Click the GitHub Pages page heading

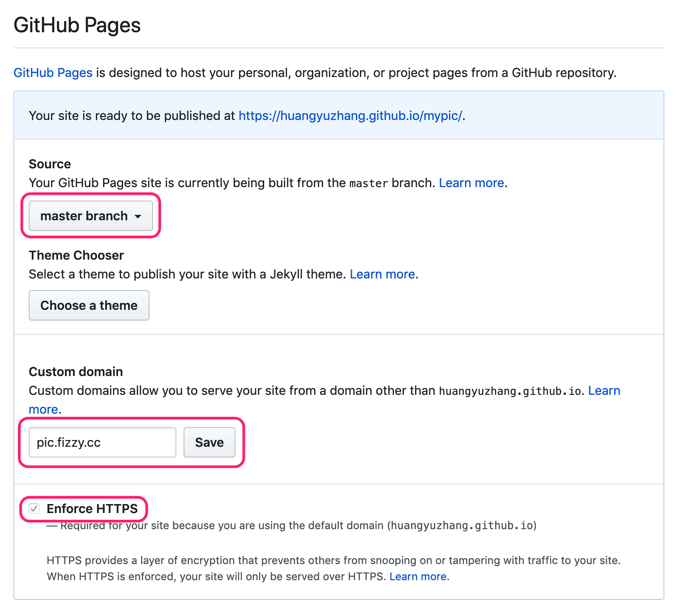[x=77, y=25]
